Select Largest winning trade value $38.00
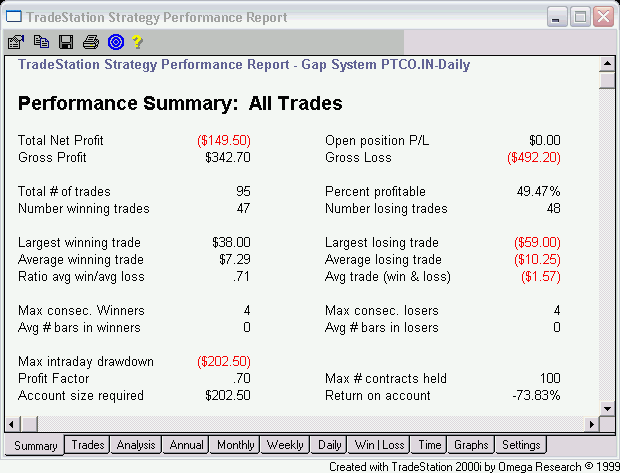 (231, 242)
